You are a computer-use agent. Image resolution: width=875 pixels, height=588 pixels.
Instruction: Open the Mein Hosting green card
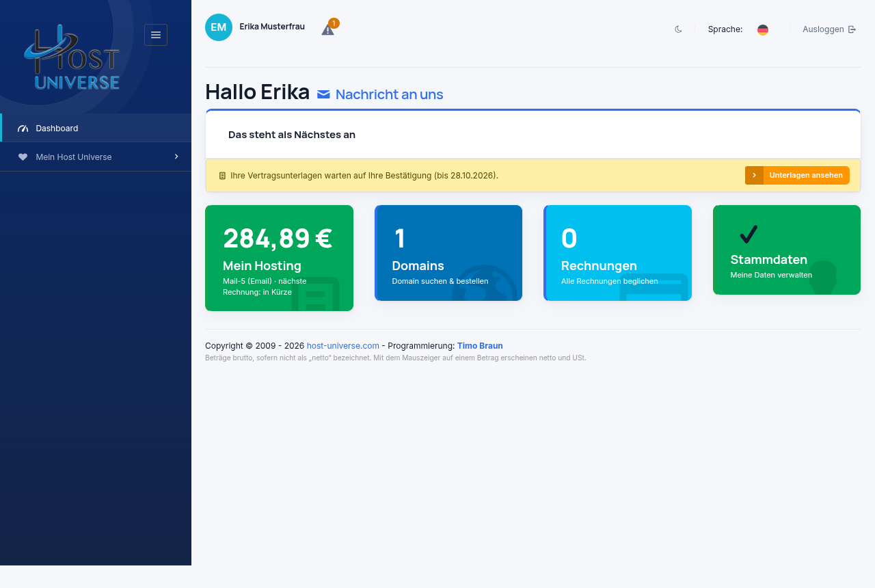(x=279, y=258)
